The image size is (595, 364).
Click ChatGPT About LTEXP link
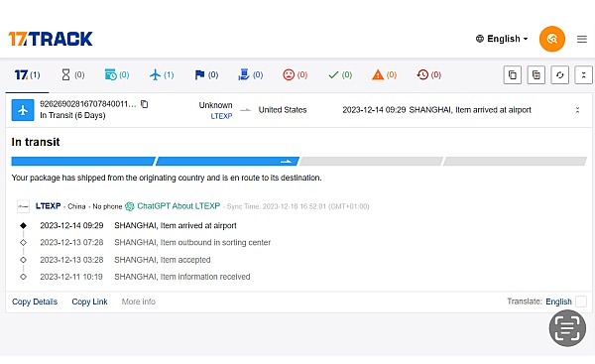178,206
